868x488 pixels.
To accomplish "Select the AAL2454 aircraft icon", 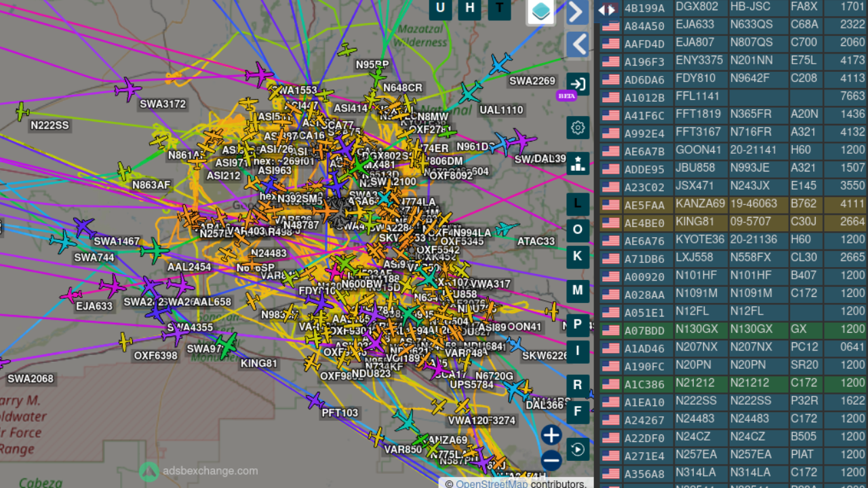I will (x=155, y=251).
